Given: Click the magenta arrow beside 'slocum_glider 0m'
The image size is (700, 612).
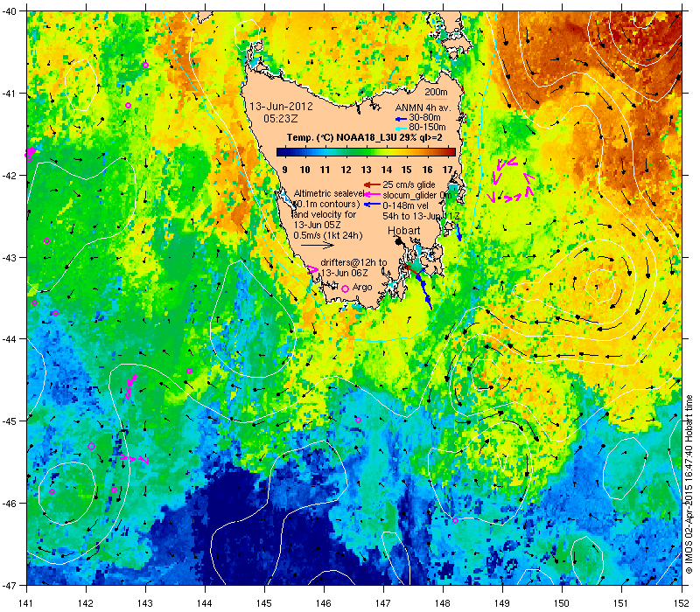Looking at the screenshot, I should 372,195.
